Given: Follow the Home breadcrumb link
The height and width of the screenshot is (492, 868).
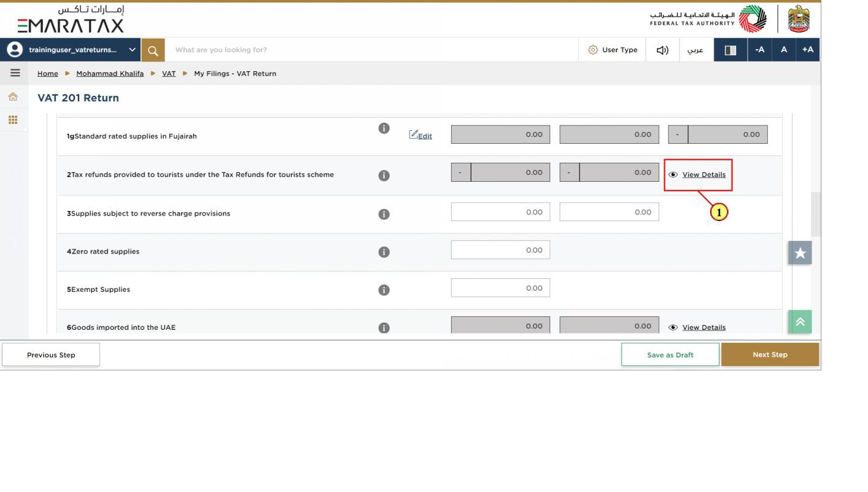Looking at the screenshot, I should click(x=48, y=74).
